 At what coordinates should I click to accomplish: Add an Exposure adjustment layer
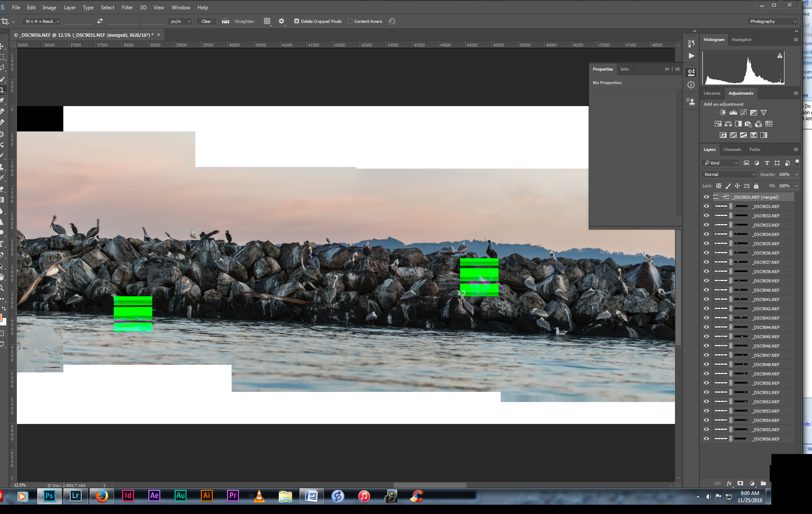pos(754,112)
